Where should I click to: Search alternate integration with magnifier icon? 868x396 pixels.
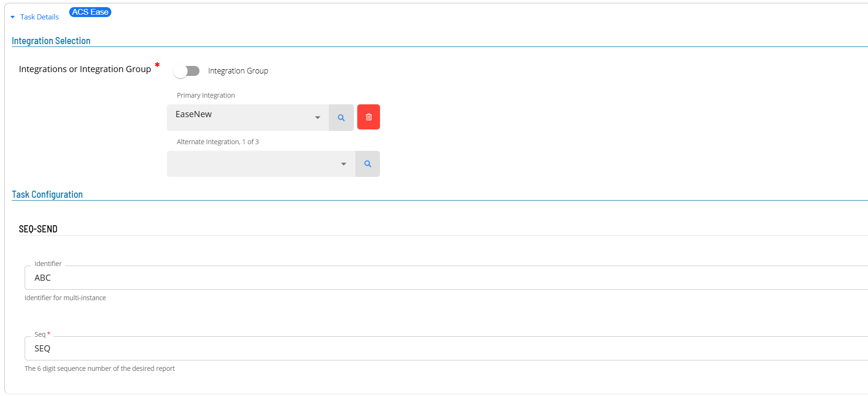point(368,164)
